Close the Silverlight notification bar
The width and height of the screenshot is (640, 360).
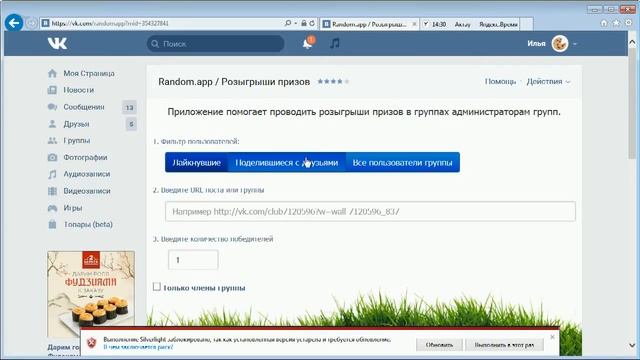552,337
